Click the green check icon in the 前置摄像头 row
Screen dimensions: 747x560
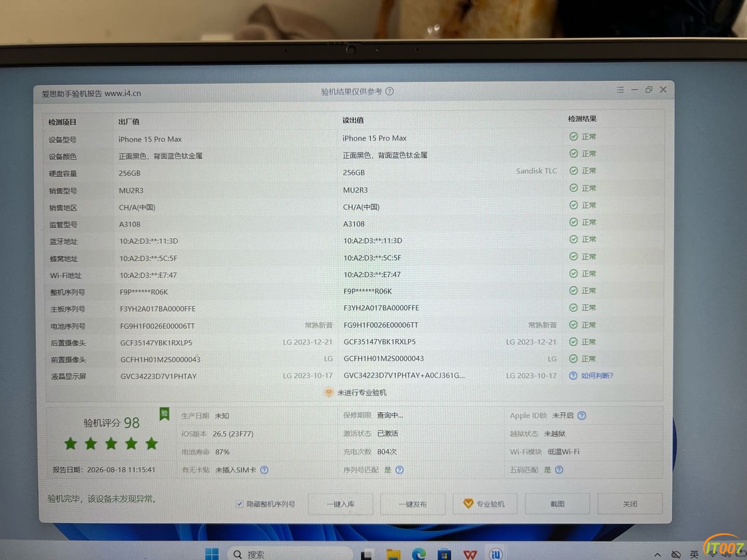click(x=573, y=358)
